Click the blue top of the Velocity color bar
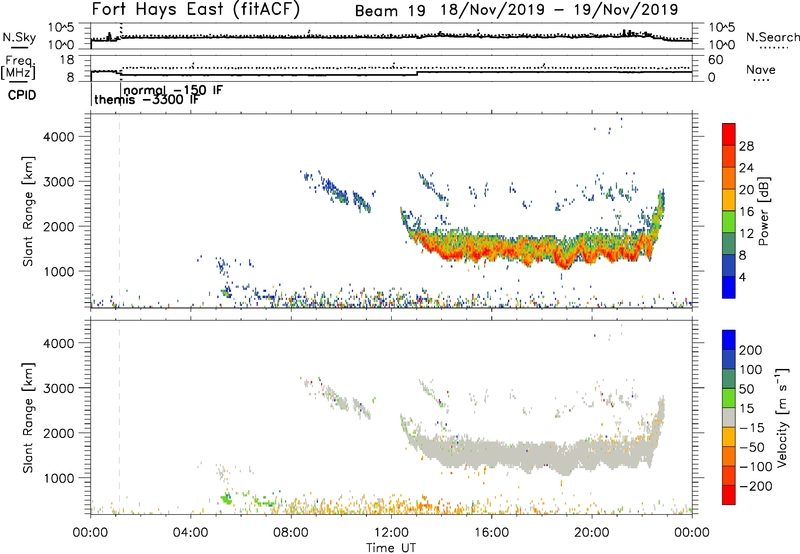 pos(729,340)
